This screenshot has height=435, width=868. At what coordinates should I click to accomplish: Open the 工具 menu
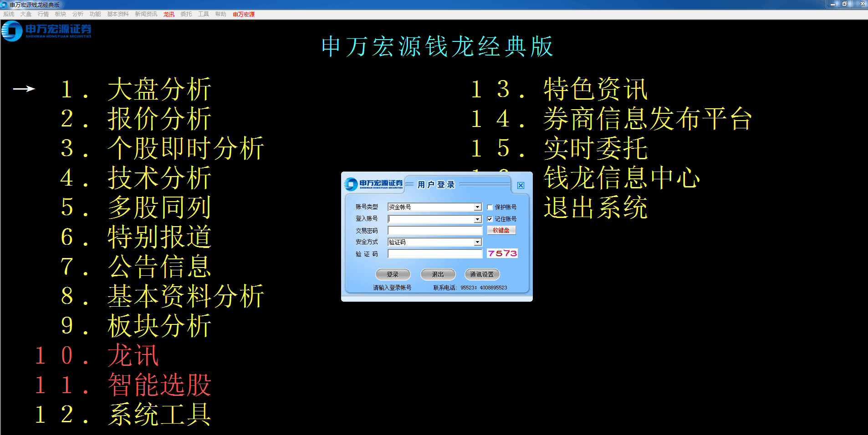pos(204,14)
